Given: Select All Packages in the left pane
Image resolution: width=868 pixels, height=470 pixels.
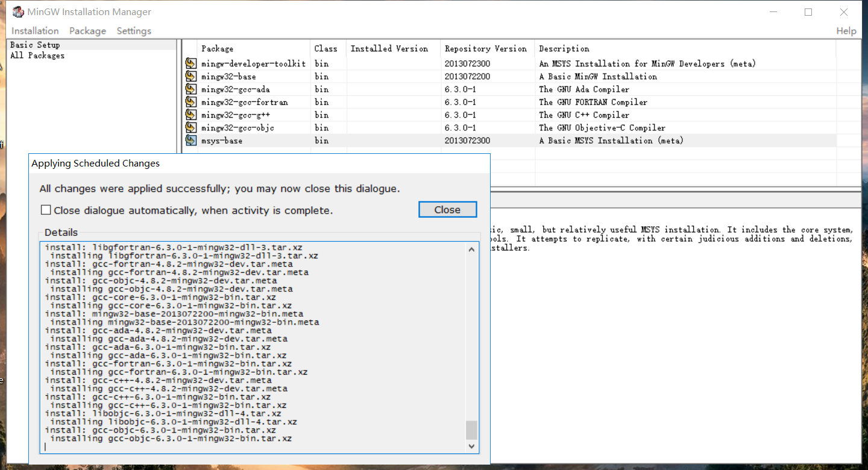Looking at the screenshot, I should click(37, 56).
